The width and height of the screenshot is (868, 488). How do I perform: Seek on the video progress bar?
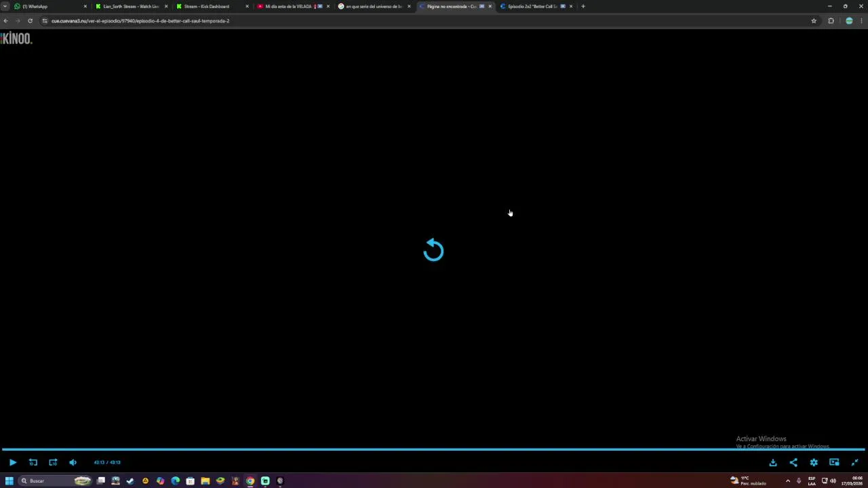tap(433, 449)
